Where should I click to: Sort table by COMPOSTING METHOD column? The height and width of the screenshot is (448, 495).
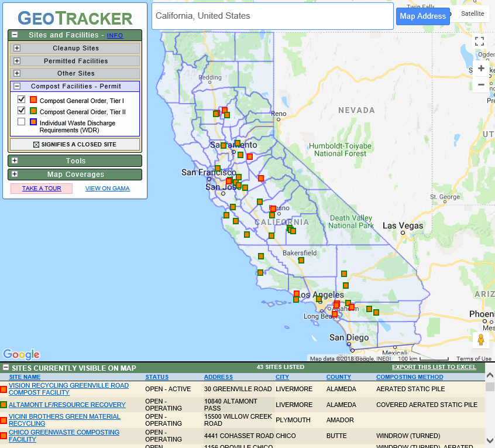pos(410,377)
